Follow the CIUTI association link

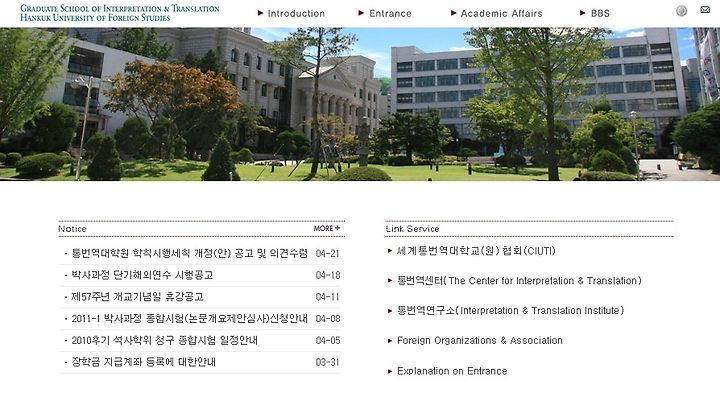pos(476,251)
